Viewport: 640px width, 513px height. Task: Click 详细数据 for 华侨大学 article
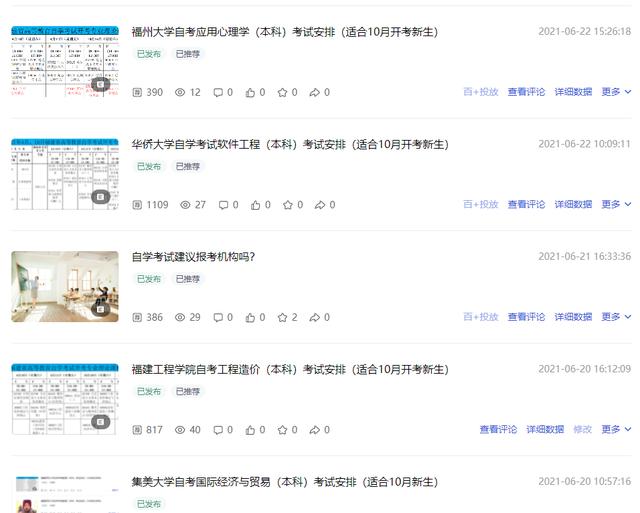click(573, 204)
